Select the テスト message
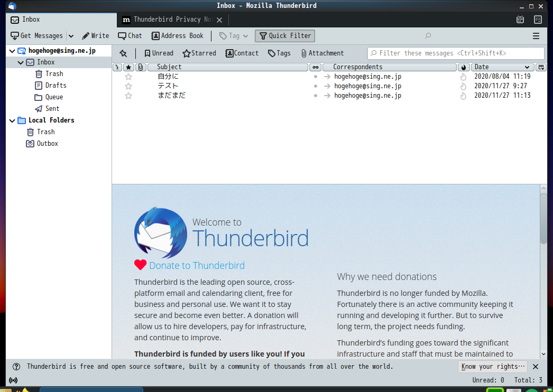The width and height of the screenshot is (553, 392). tap(168, 86)
